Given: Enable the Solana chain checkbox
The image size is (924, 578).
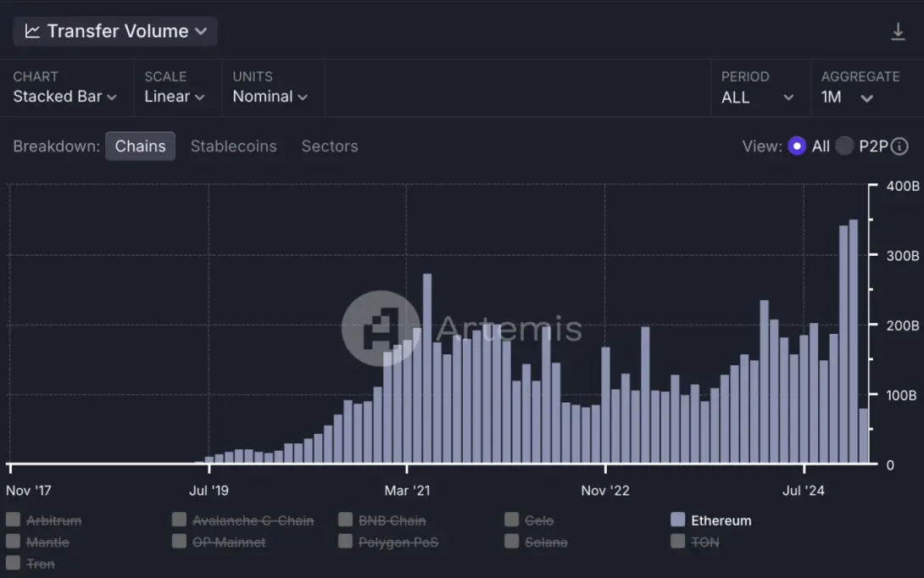Looking at the screenshot, I should pyautogui.click(x=511, y=542).
